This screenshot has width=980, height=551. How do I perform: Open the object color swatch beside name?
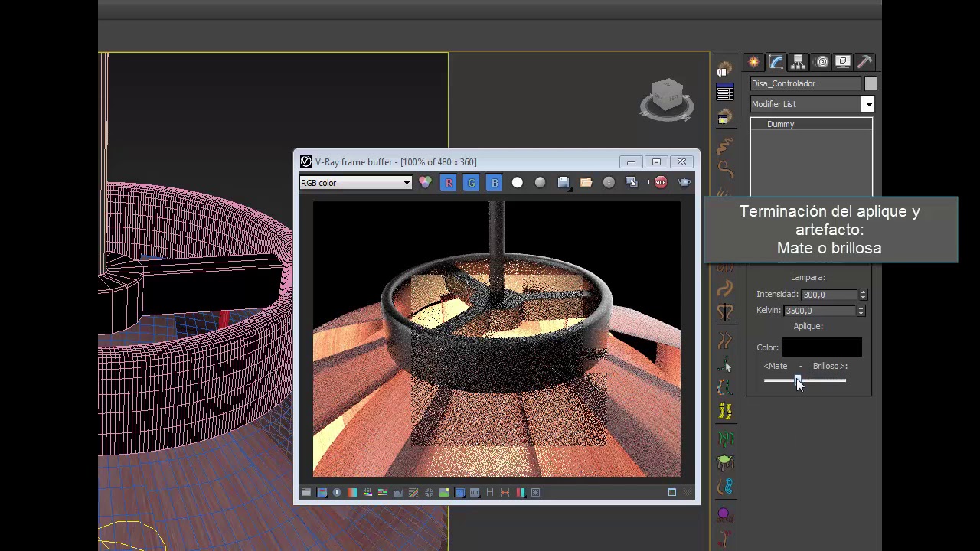[871, 83]
